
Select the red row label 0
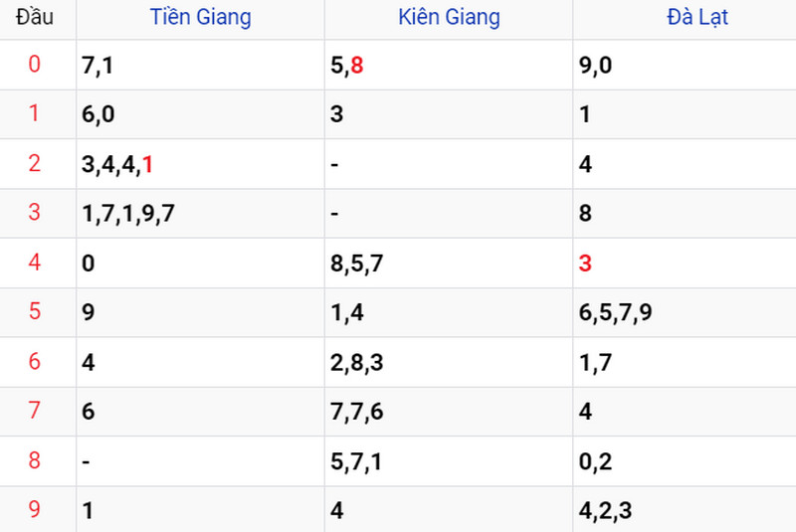click(35, 65)
